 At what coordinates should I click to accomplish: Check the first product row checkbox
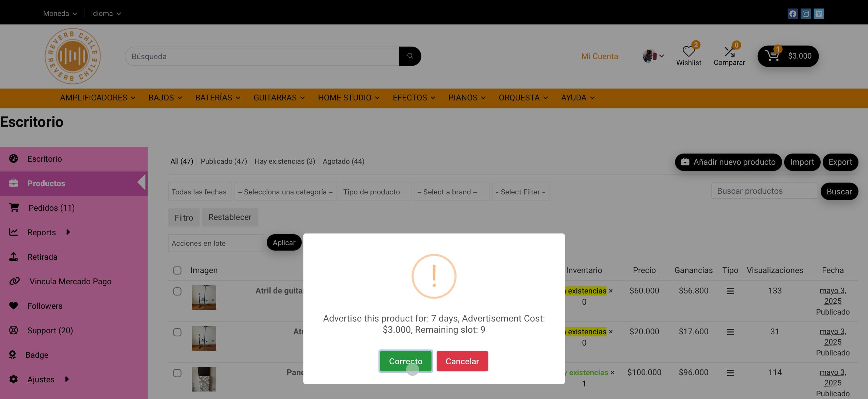177,291
